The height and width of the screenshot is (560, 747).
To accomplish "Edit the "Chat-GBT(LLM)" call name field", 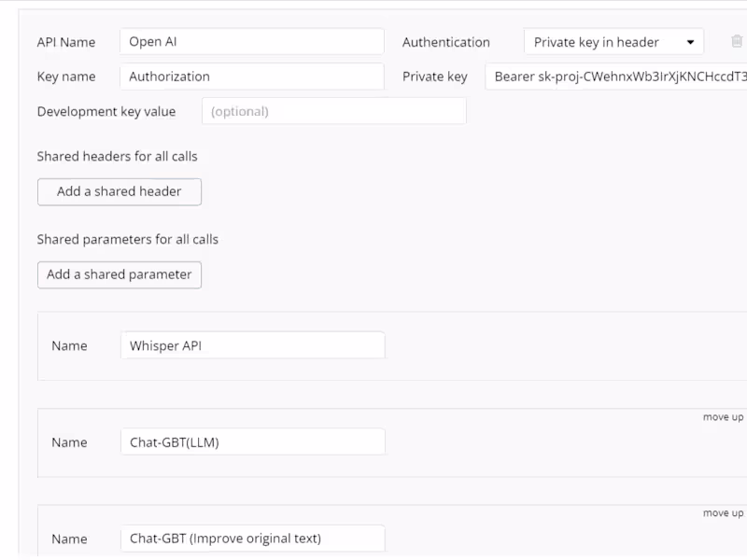I will 252,441.
